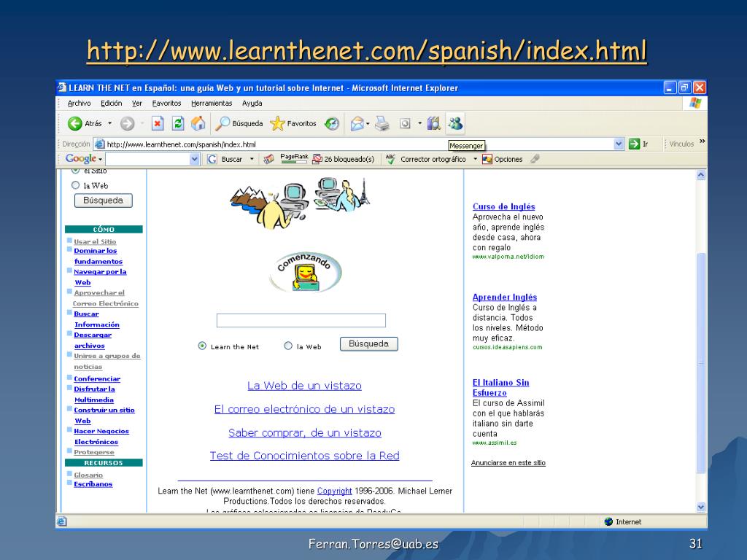Open the Atrás history dropdown arrow
This screenshot has height=560, width=747.
109,123
